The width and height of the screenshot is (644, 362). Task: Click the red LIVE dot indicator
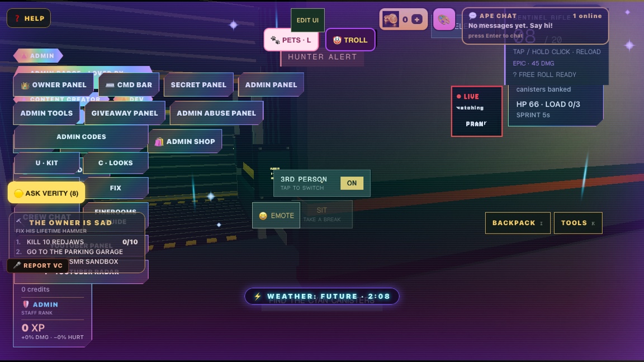pyautogui.click(x=459, y=97)
